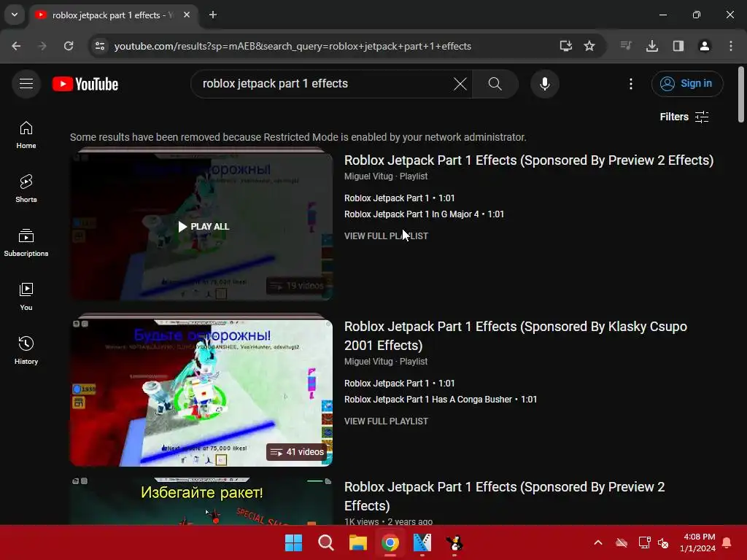The width and height of the screenshot is (747, 560).
Task: Switch to Chrome in taskbar
Action: coord(390,542)
